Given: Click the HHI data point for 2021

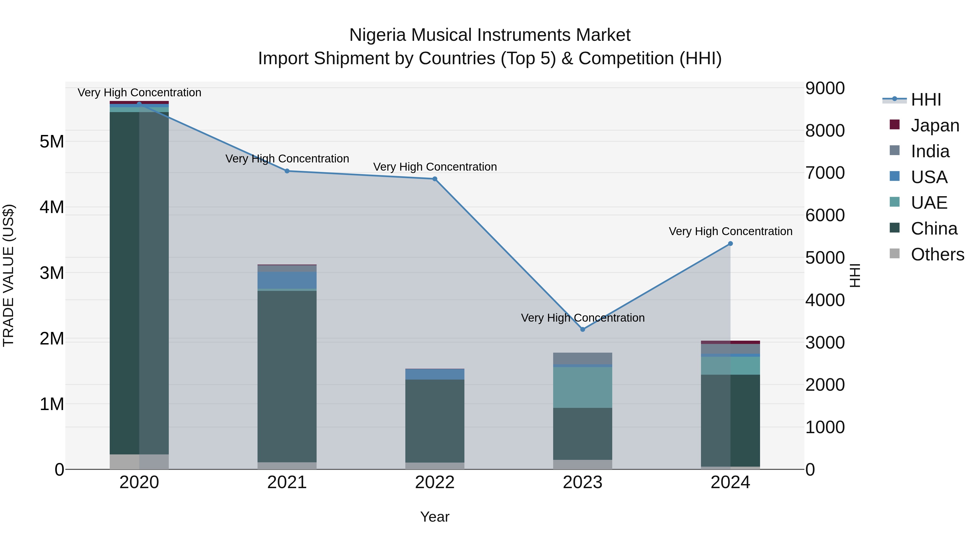Looking at the screenshot, I should pyautogui.click(x=287, y=171).
